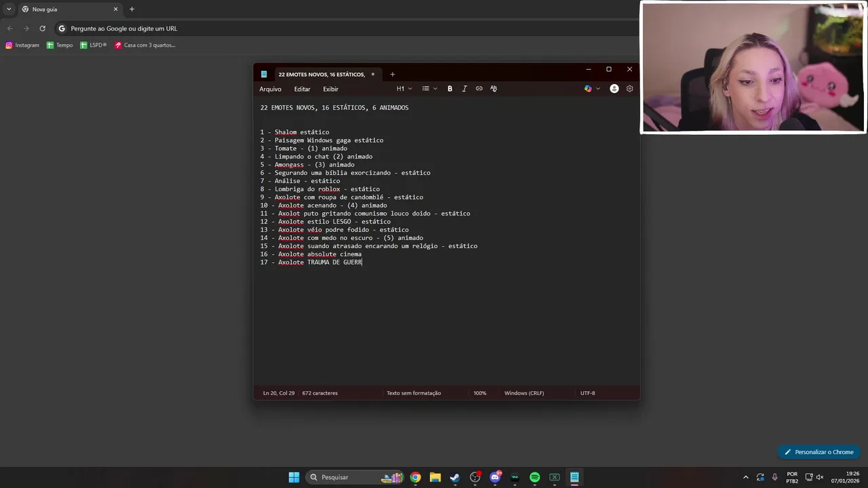This screenshot has width=868, height=488.
Task: Open Instagram bookmark
Action: click(x=22, y=45)
